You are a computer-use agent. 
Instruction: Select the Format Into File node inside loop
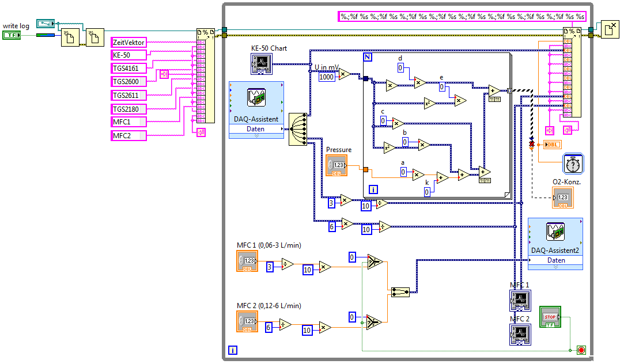[572, 73]
